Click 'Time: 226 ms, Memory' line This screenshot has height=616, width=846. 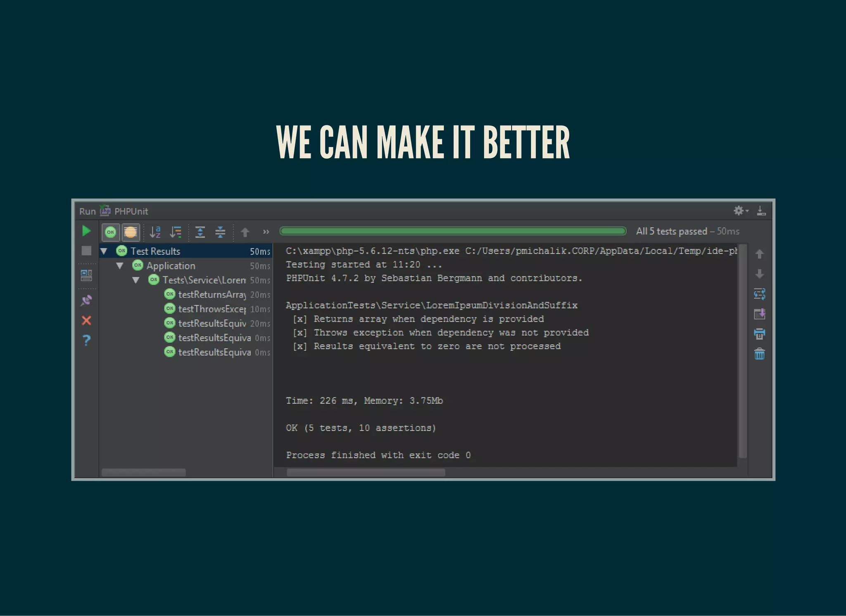click(x=364, y=401)
